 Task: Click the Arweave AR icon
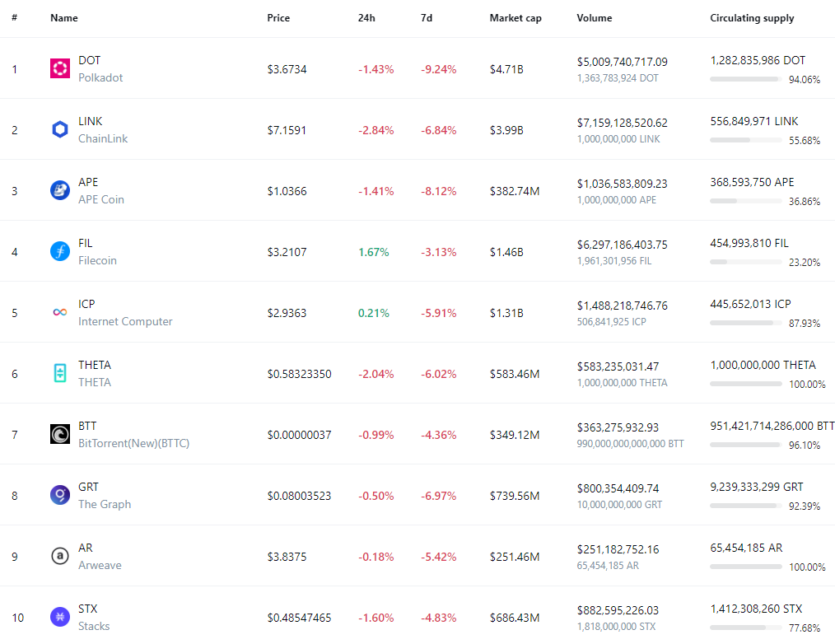(x=60, y=557)
